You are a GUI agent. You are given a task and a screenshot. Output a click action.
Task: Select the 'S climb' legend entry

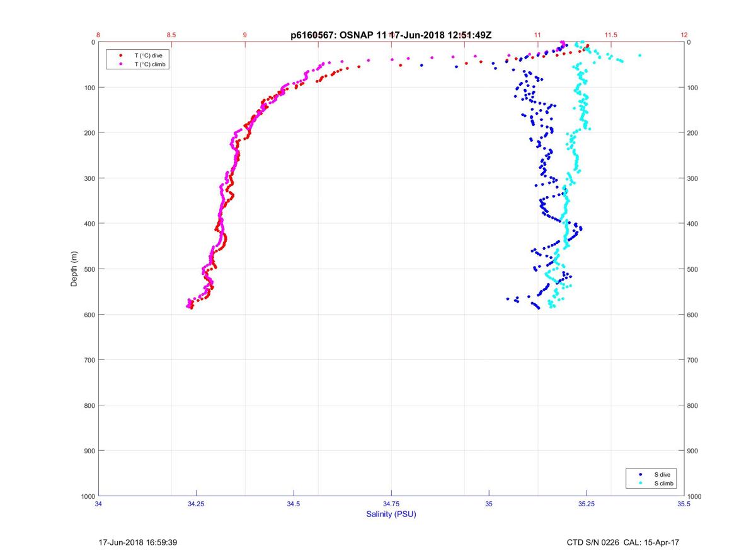(663, 483)
